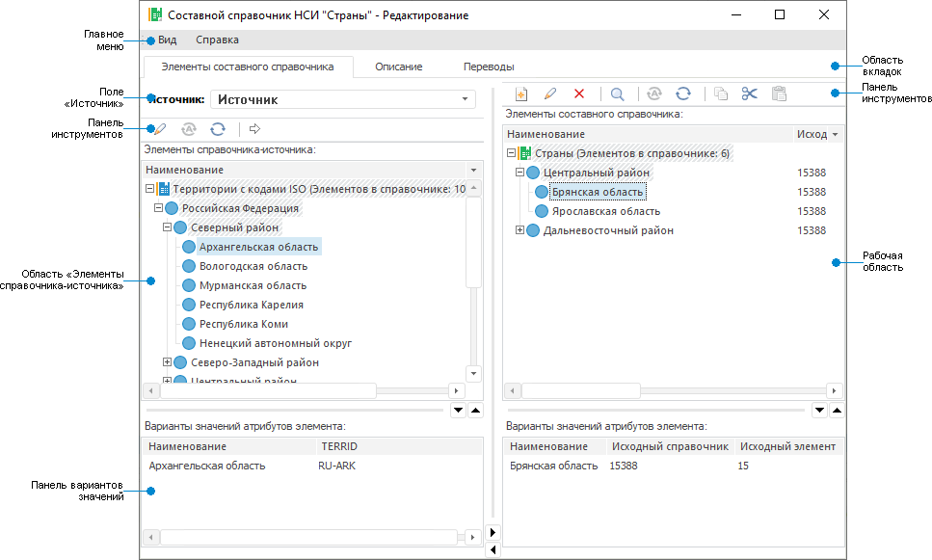The height and width of the screenshot is (560, 932).
Task: Open the Источник dropdown list
Action: pos(466,99)
